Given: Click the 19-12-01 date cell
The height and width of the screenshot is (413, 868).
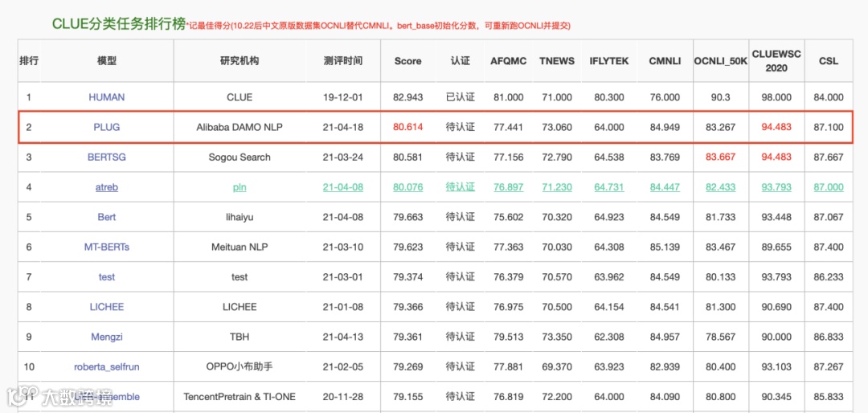Looking at the screenshot, I should [342, 97].
